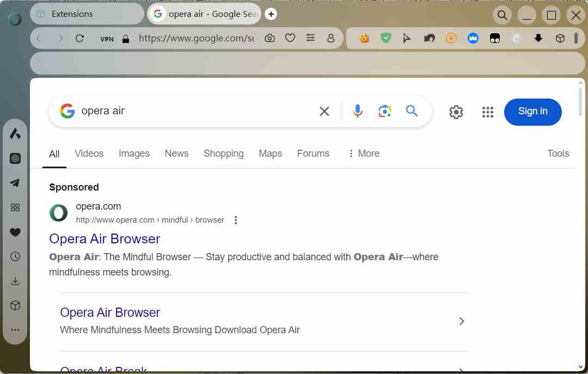
Task: Submit search with blue magnifier icon
Action: point(412,111)
